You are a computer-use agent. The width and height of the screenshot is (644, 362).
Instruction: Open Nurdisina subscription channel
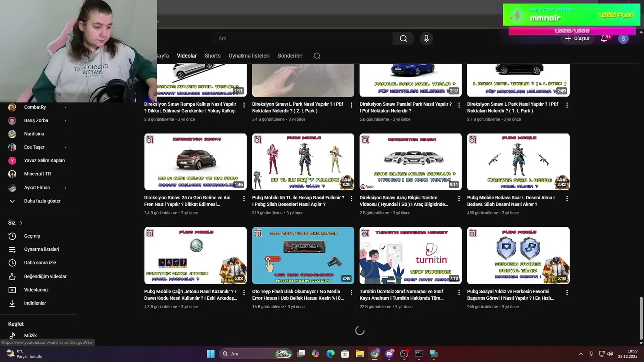point(34,134)
